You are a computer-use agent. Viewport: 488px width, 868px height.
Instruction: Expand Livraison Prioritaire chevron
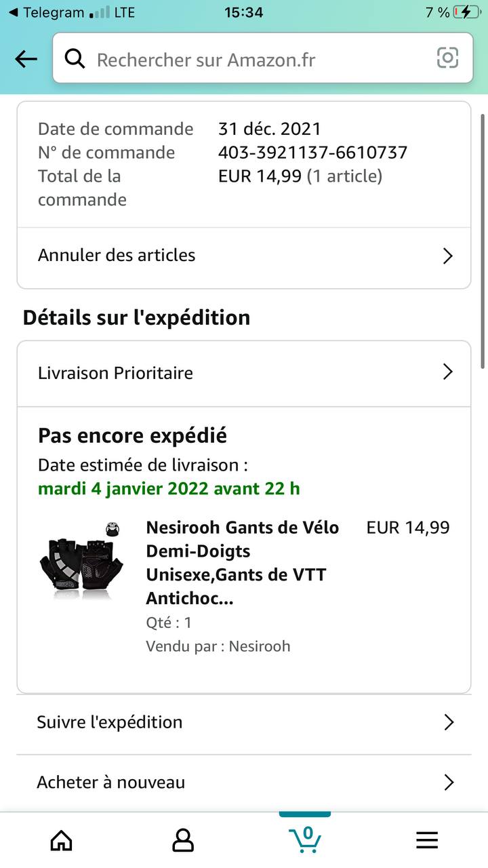point(447,372)
